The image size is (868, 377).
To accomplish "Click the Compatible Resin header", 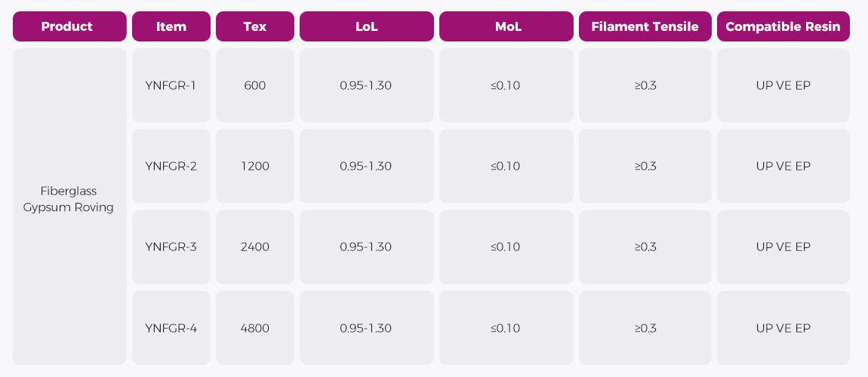I will 783,26.
